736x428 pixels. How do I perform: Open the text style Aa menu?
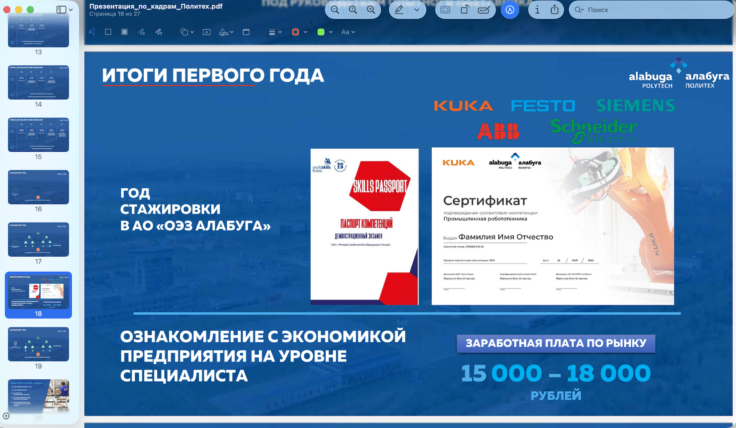tap(347, 32)
